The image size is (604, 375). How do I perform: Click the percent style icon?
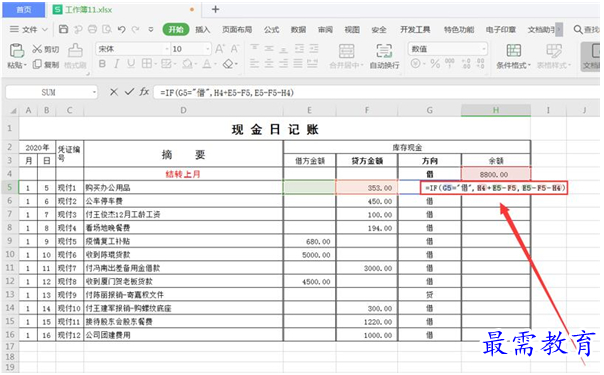(435, 64)
